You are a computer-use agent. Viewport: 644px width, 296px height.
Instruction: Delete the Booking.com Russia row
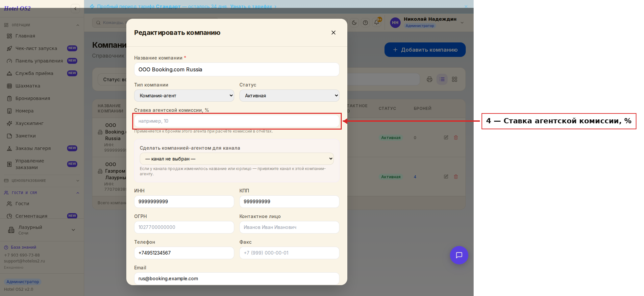click(456, 137)
